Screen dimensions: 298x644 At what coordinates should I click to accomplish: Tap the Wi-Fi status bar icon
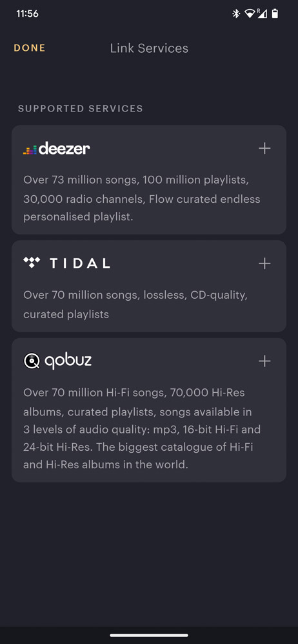tap(250, 14)
